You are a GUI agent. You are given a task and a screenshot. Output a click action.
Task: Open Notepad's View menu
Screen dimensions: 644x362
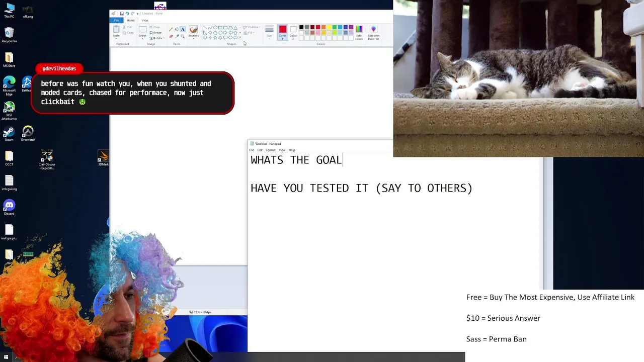pos(282,150)
